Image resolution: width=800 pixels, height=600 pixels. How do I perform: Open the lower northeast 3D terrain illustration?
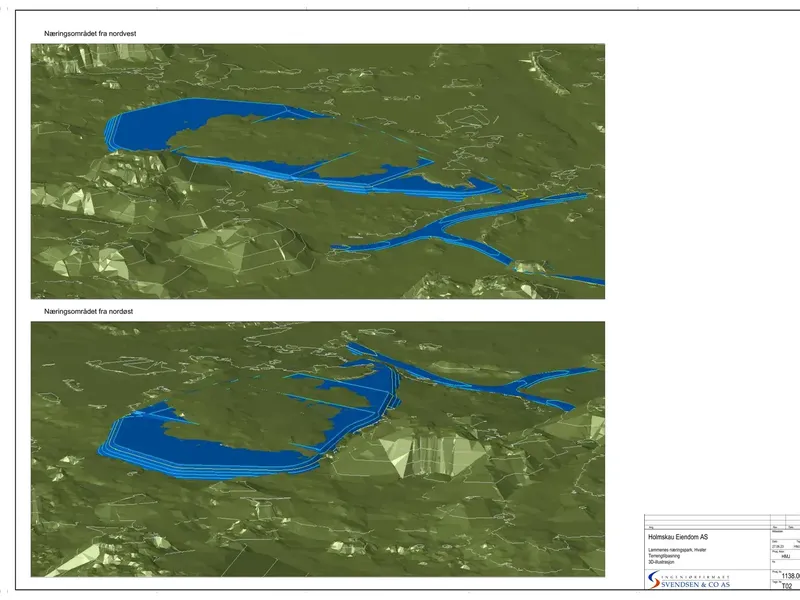tap(318, 449)
